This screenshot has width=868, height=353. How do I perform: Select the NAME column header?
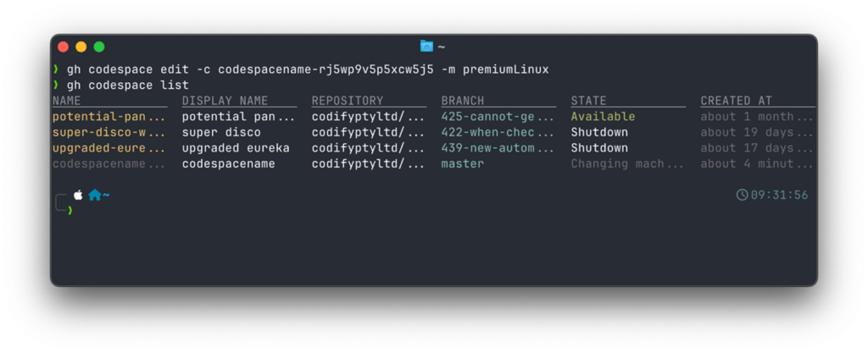[66, 101]
